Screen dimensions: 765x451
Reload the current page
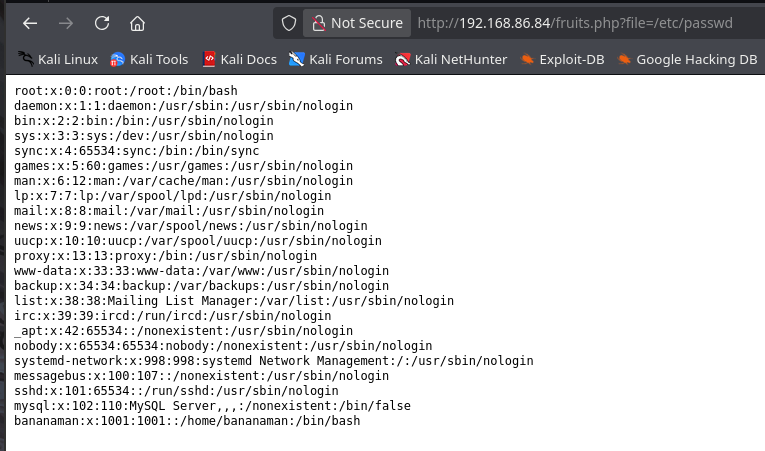pyautogui.click(x=101, y=23)
